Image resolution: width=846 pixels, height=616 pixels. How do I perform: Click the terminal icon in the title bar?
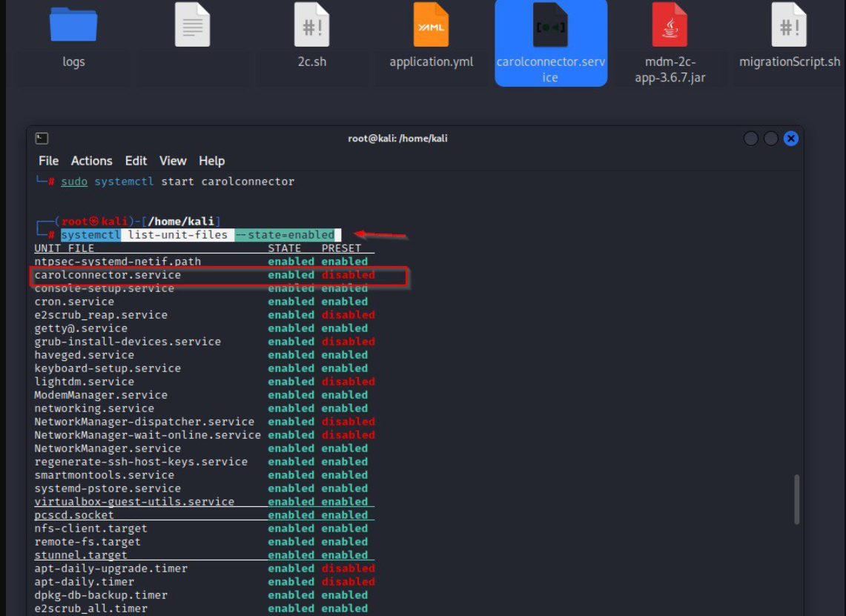tap(42, 139)
